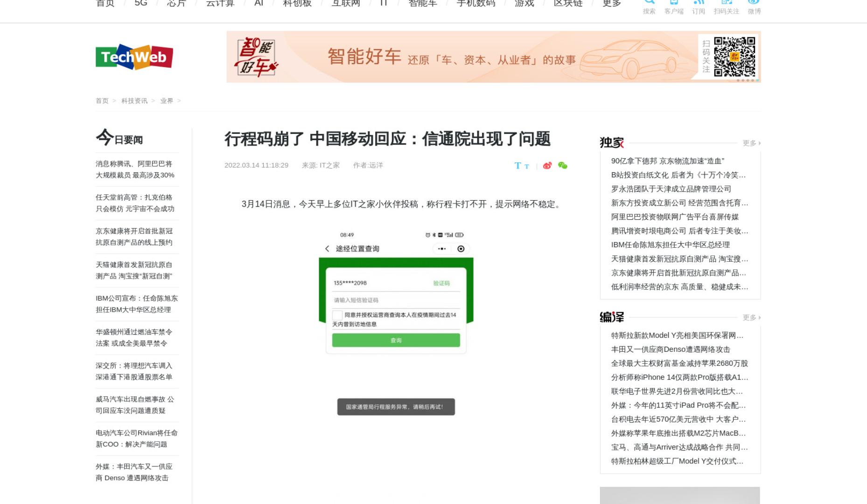Open 腾讯增资时垠电商公司 article

(x=679, y=231)
